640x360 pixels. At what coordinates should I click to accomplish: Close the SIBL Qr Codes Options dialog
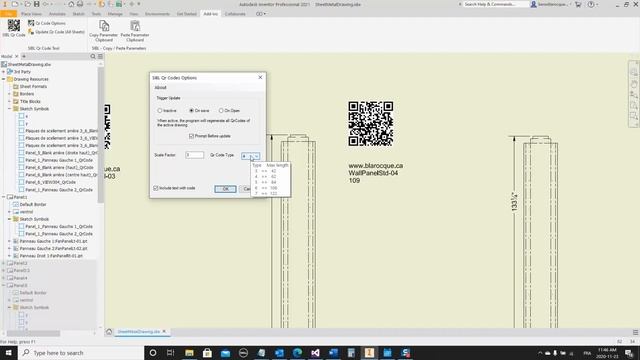[x=260, y=78]
